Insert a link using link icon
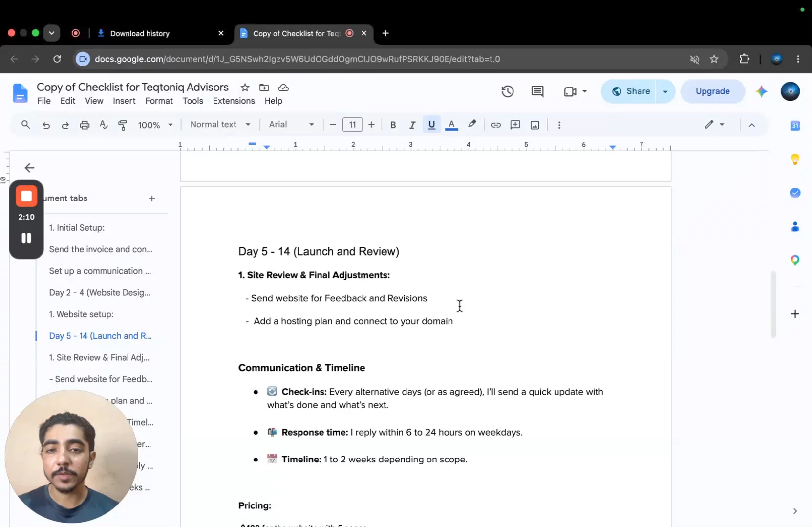Screen dimensions: 812x527 coord(495,125)
